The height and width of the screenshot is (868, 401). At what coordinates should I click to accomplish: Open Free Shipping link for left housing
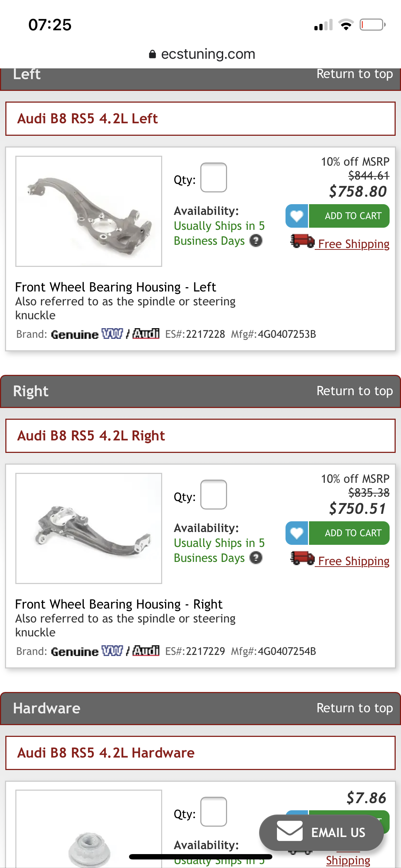point(353,244)
